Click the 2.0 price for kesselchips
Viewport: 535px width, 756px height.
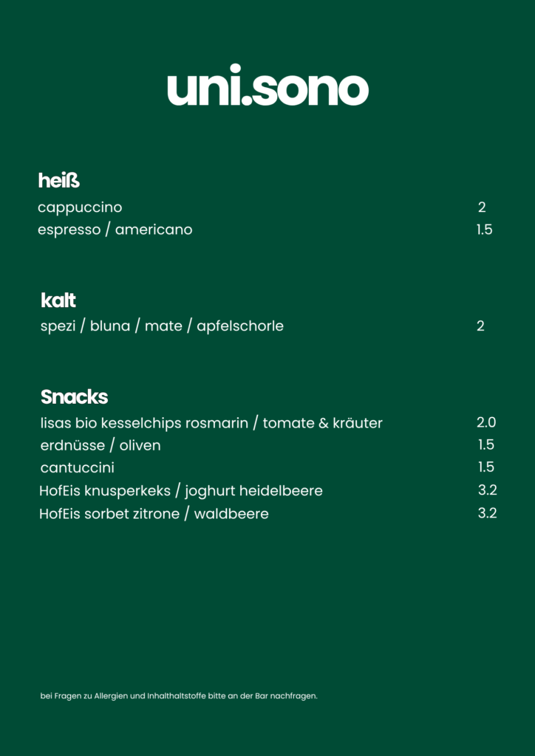(x=486, y=422)
